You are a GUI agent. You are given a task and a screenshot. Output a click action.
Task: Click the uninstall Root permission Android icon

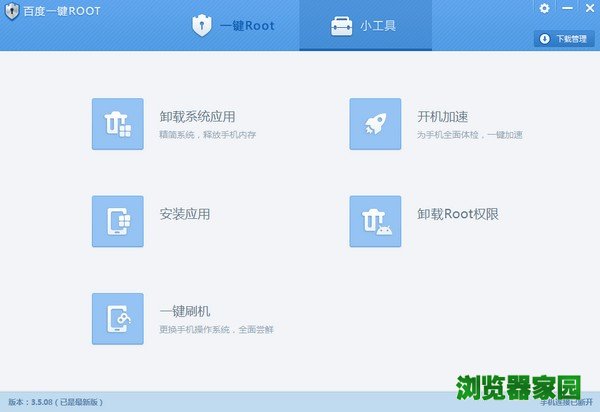(375, 221)
